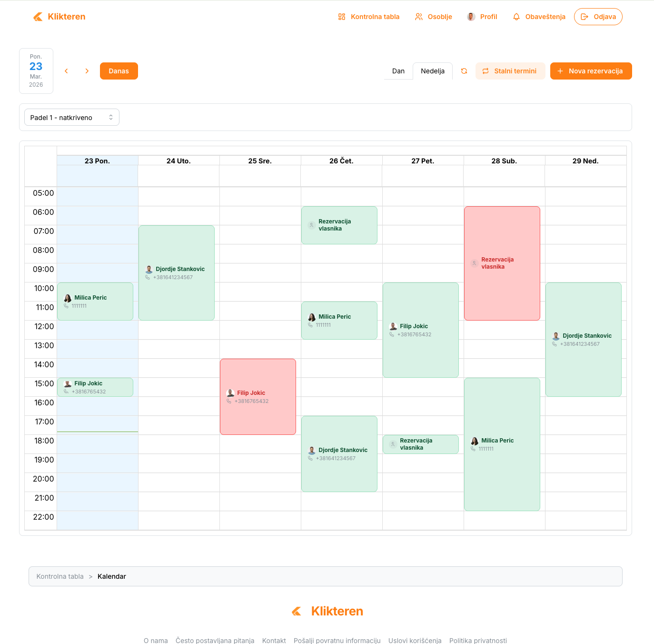Image resolution: width=654 pixels, height=644 pixels.
Task: Switch to the Dan view tab
Action: (x=398, y=71)
